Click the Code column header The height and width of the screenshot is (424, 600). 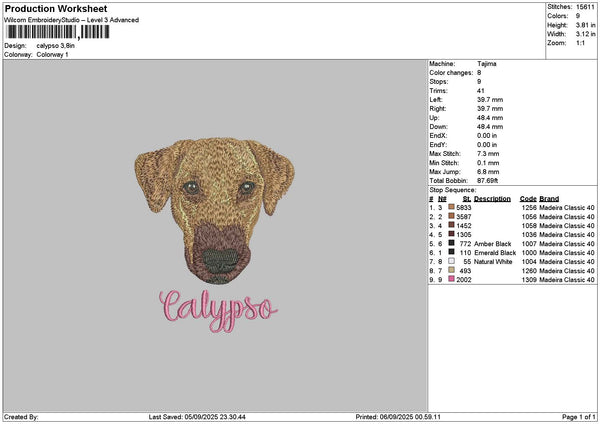coord(528,199)
